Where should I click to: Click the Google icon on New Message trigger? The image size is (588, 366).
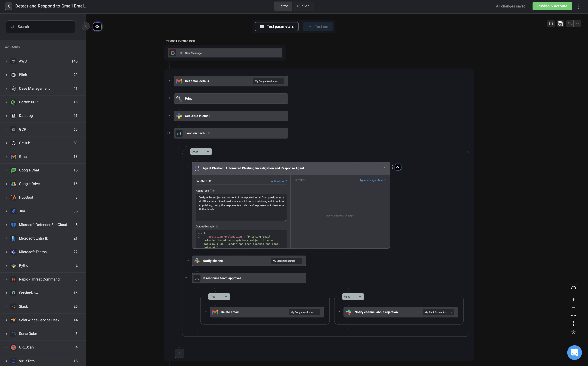[173, 53]
